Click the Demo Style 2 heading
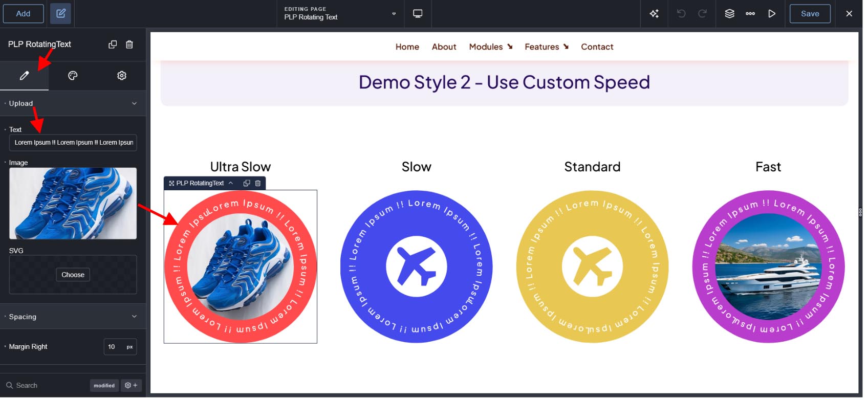 point(504,82)
